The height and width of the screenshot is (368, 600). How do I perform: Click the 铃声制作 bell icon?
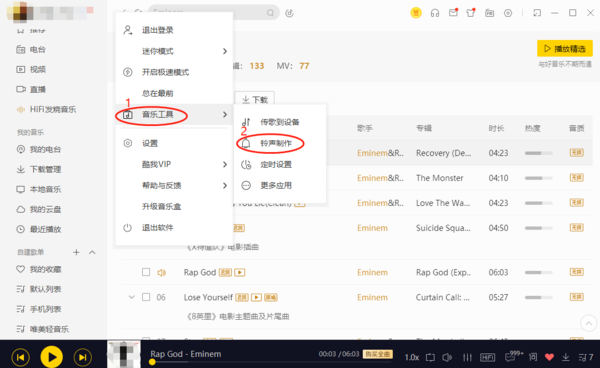tap(246, 143)
